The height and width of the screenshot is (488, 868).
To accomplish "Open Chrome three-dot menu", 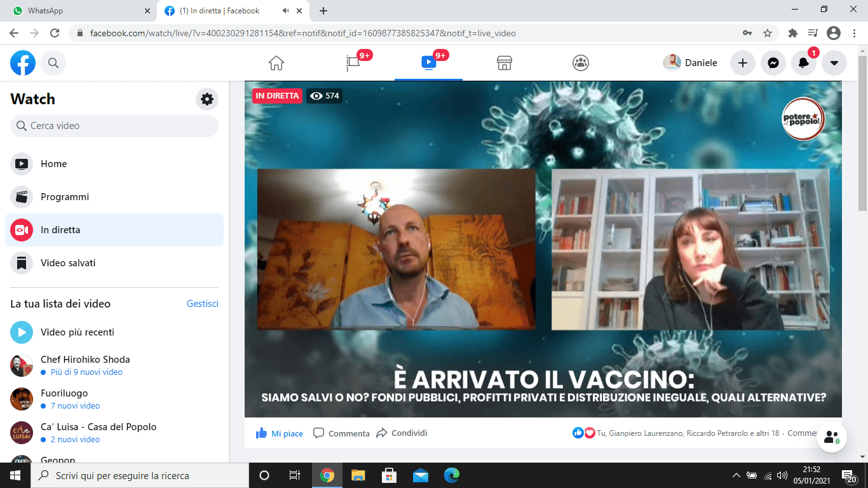I will click(853, 33).
